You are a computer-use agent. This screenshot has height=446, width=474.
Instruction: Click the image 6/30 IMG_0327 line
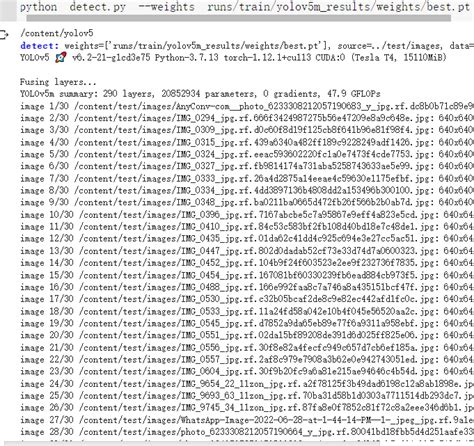pyautogui.click(x=247, y=166)
